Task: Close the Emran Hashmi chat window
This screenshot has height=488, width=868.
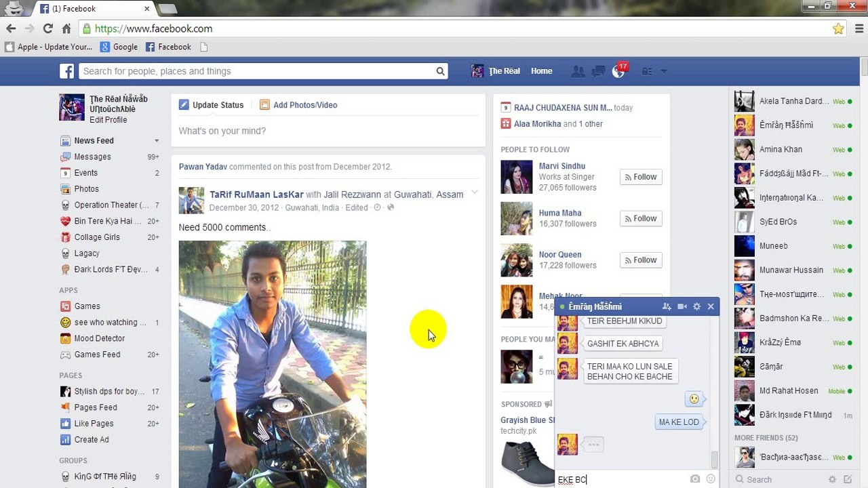Action: coord(711,307)
